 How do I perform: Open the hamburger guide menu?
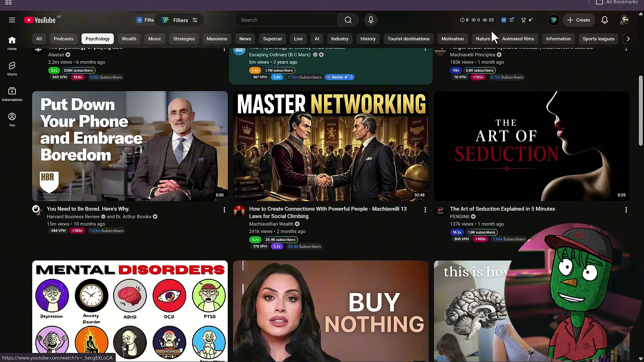[12, 20]
